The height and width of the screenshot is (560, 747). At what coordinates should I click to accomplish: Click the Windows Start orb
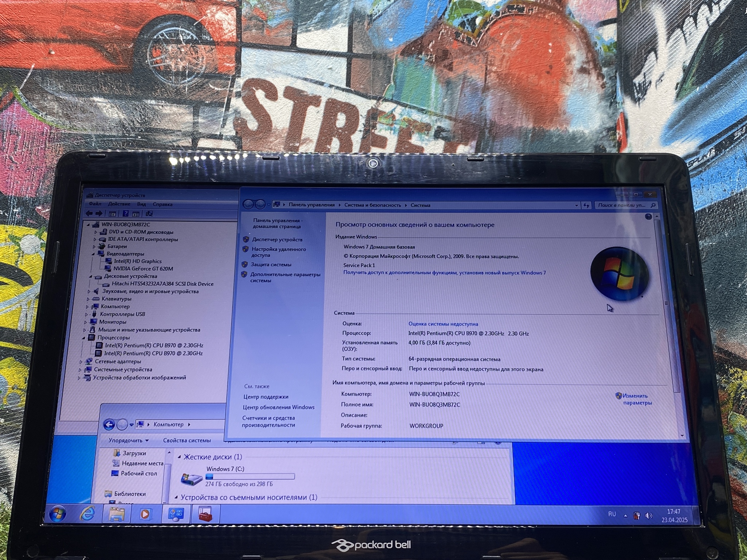[x=58, y=514]
